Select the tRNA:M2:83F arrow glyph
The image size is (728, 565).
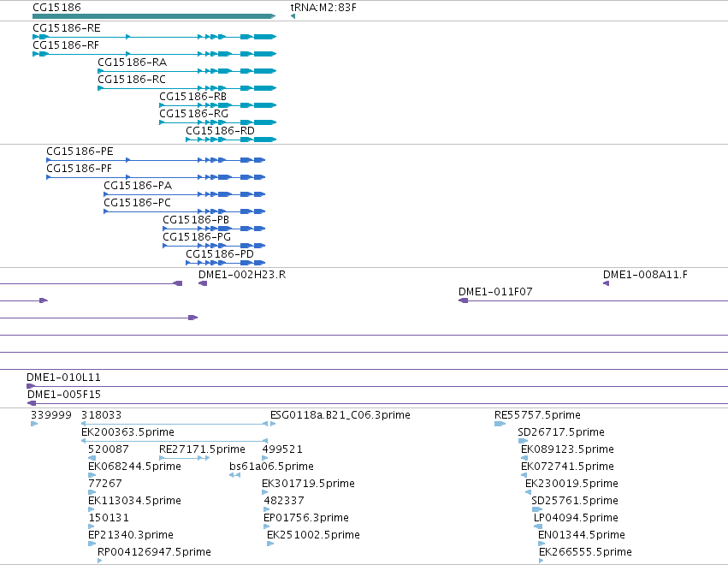tap(293, 16)
